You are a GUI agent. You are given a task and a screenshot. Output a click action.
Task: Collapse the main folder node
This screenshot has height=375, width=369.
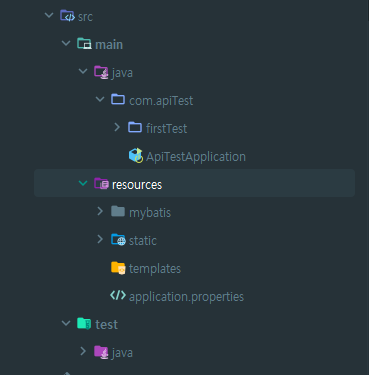pyautogui.click(x=66, y=43)
